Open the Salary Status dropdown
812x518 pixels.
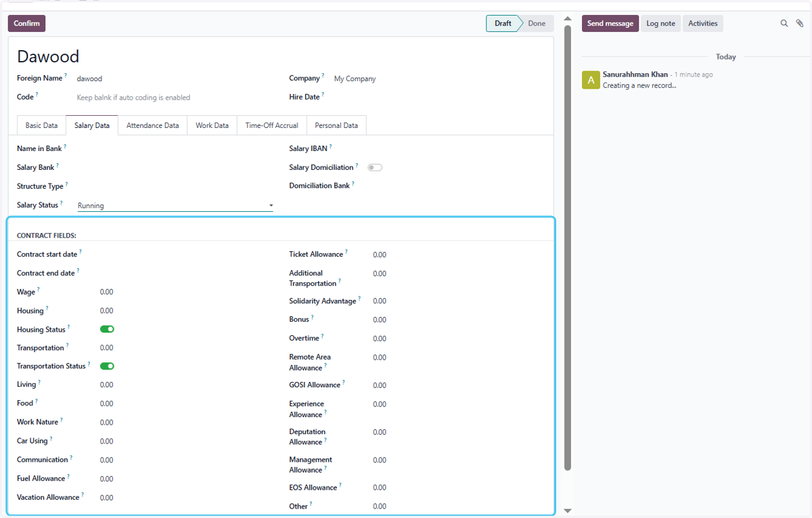(x=175, y=206)
